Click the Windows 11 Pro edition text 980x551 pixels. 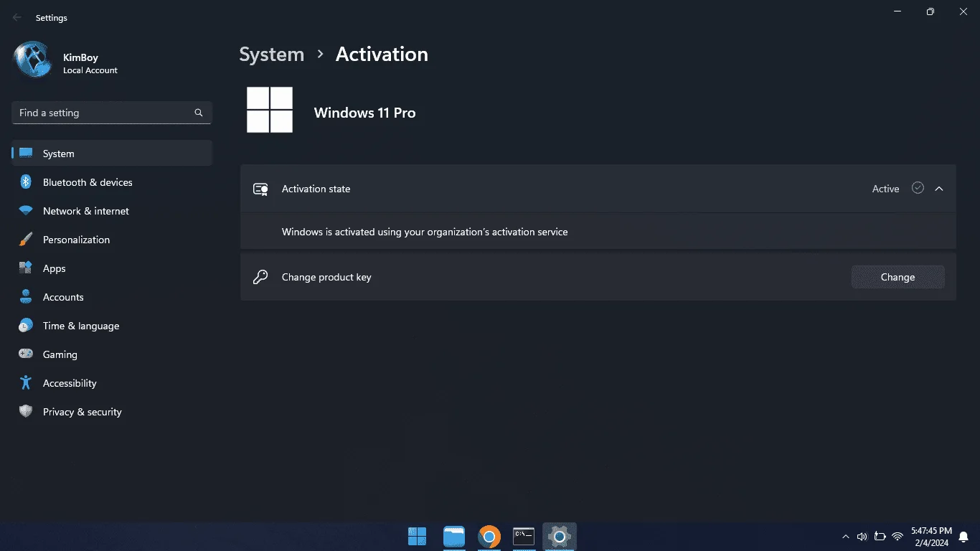tap(364, 113)
